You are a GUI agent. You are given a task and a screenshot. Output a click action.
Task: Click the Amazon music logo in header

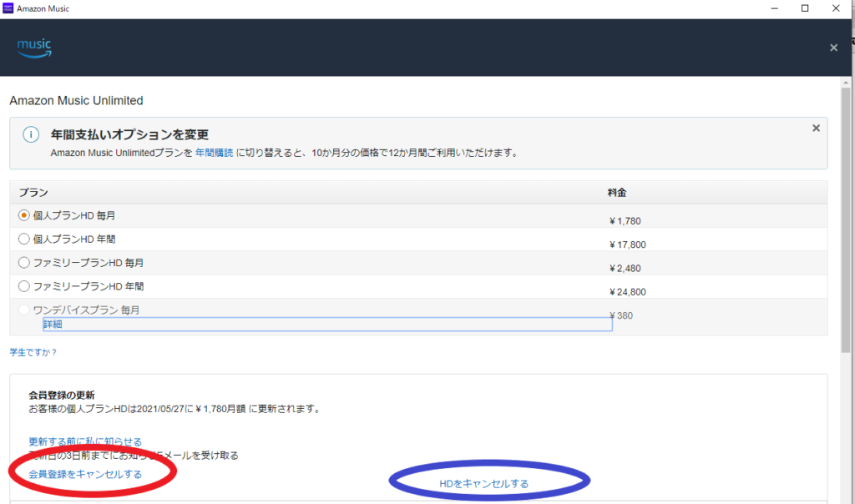tap(34, 48)
